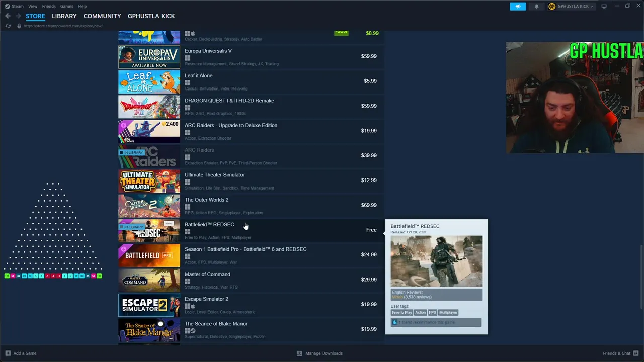
Task: Open the View menu
Action: click(x=33, y=6)
